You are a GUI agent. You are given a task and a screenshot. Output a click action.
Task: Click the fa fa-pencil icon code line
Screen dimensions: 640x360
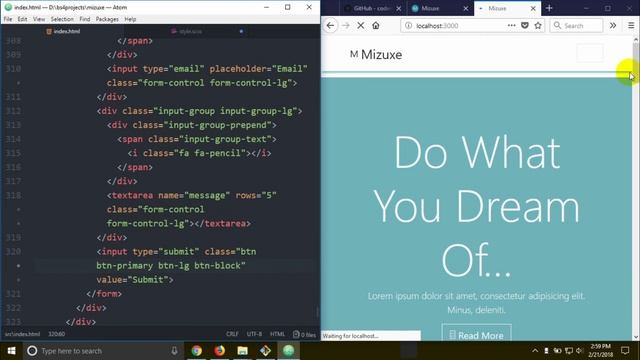(x=199, y=153)
